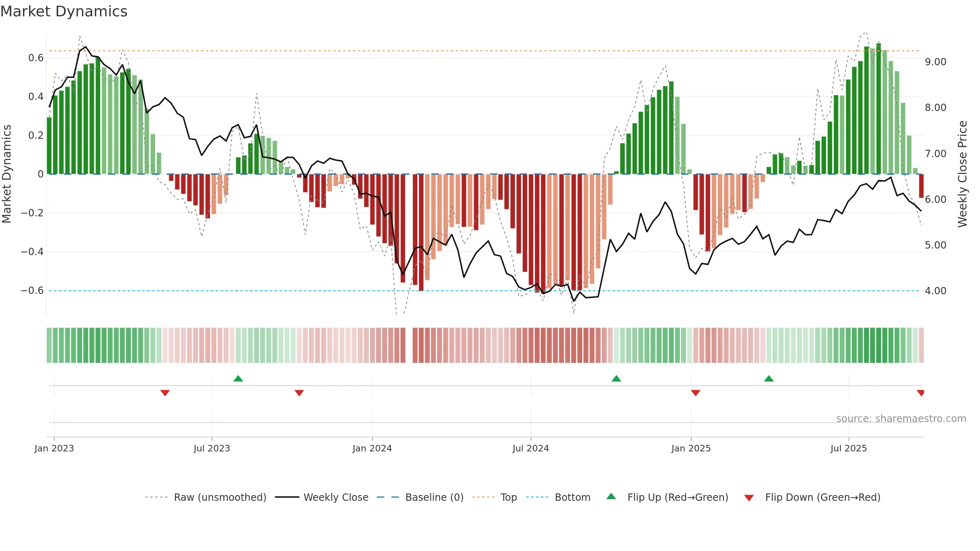Click the −0.4 left axis tick label
Image resolution: width=980 pixels, height=551 pixels.
[x=32, y=251]
